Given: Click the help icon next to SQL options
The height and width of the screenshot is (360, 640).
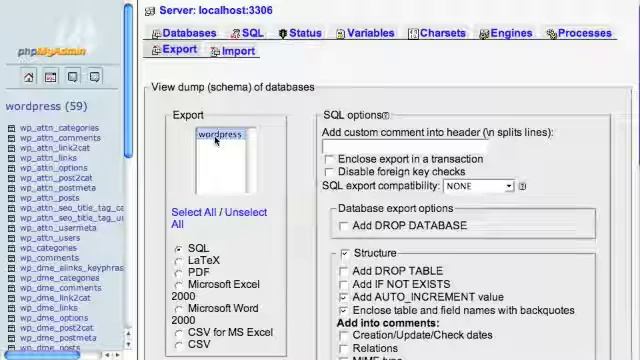Looking at the screenshot, I should (x=386, y=116).
